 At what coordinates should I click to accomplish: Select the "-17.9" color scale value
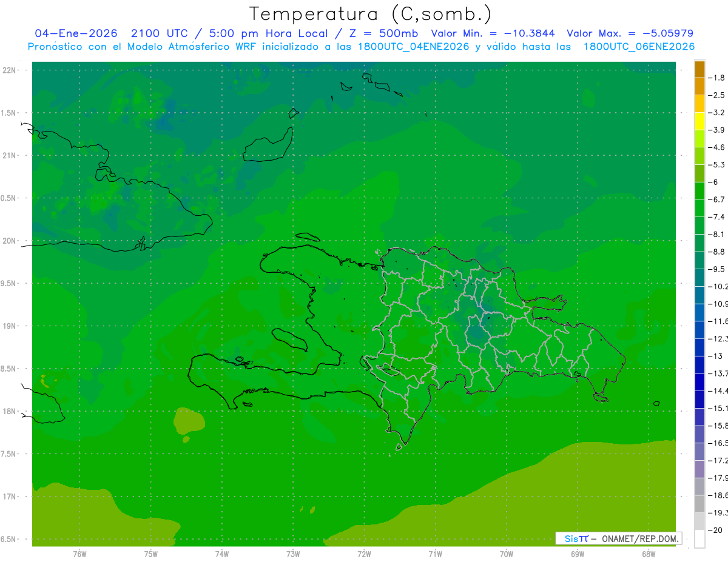pos(718,478)
